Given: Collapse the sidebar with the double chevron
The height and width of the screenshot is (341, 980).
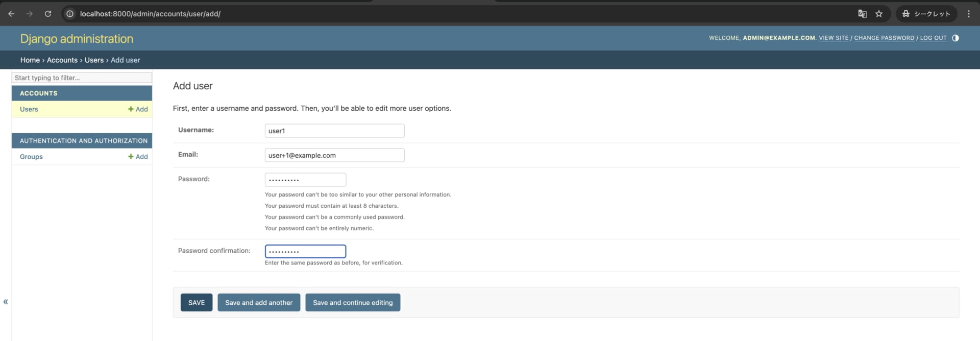Looking at the screenshot, I should (6, 302).
